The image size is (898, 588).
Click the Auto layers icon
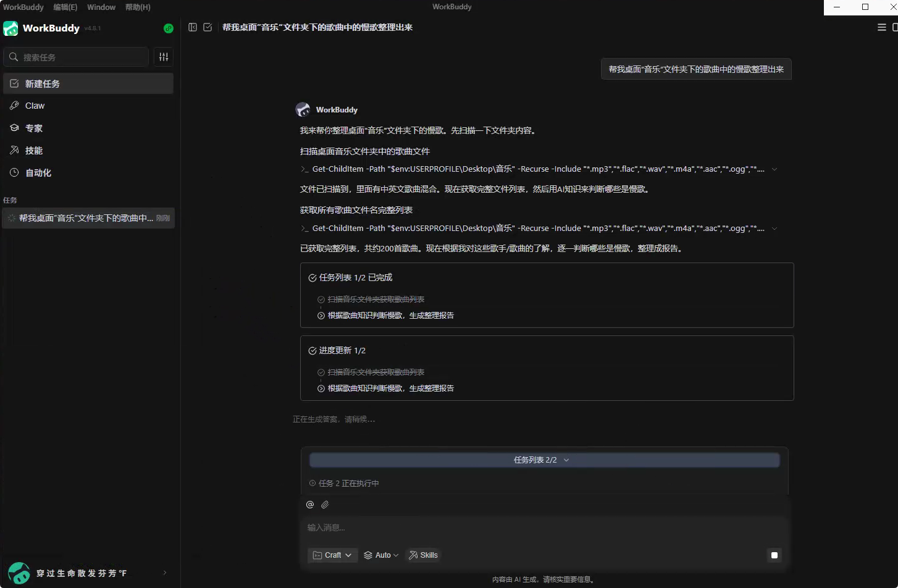(368, 555)
